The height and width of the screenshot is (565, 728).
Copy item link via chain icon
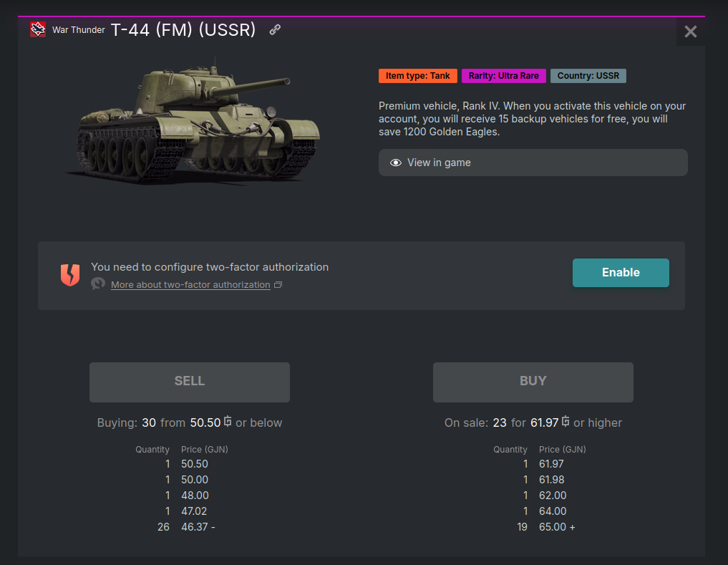click(x=275, y=30)
